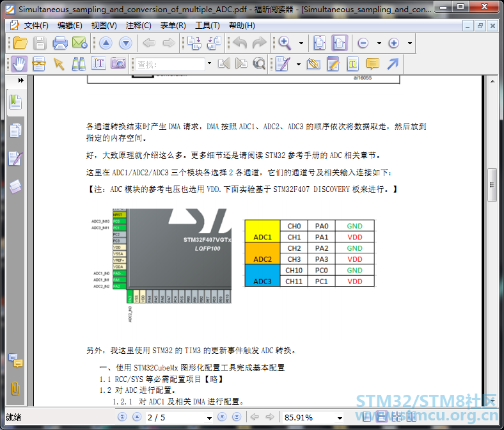
Task: Click the 查找 search input field
Action: pos(170,64)
